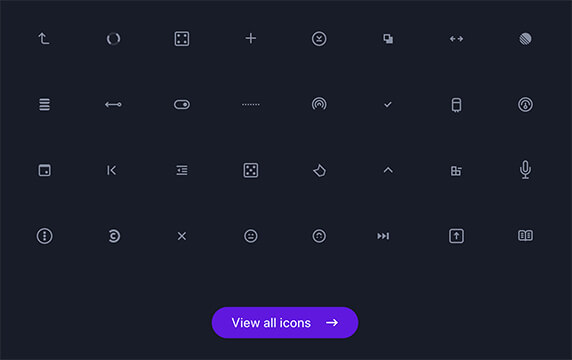Choose the corner-up arrow icon
The height and width of the screenshot is (360, 572).
(x=44, y=38)
